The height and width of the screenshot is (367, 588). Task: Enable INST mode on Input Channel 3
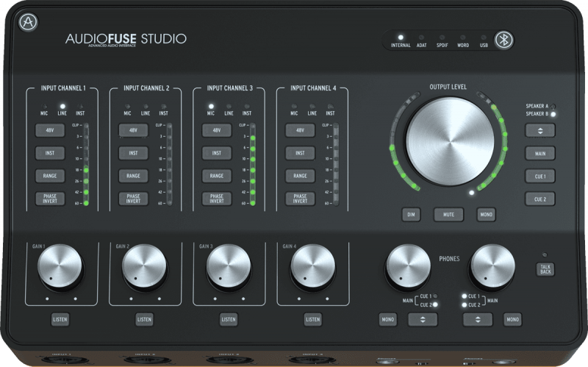click(217, 153)
